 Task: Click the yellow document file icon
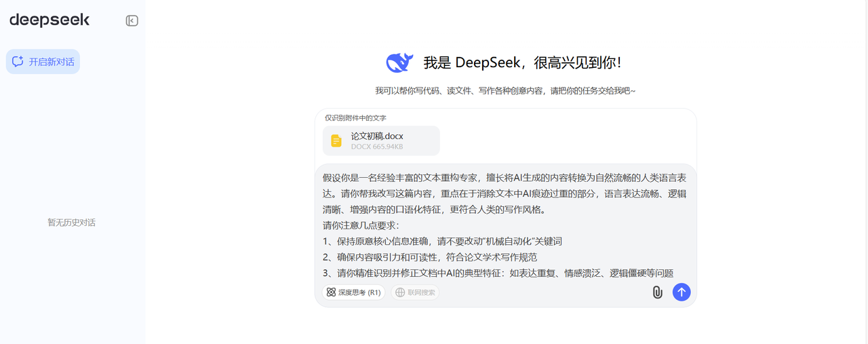pyautogui.click(x=336, y=141)
